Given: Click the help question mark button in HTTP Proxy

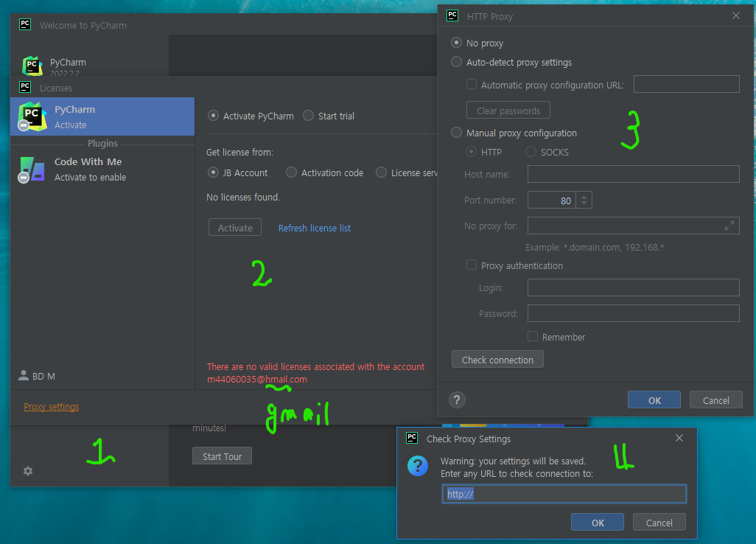Looking at the screenshot, I should 457,400.
